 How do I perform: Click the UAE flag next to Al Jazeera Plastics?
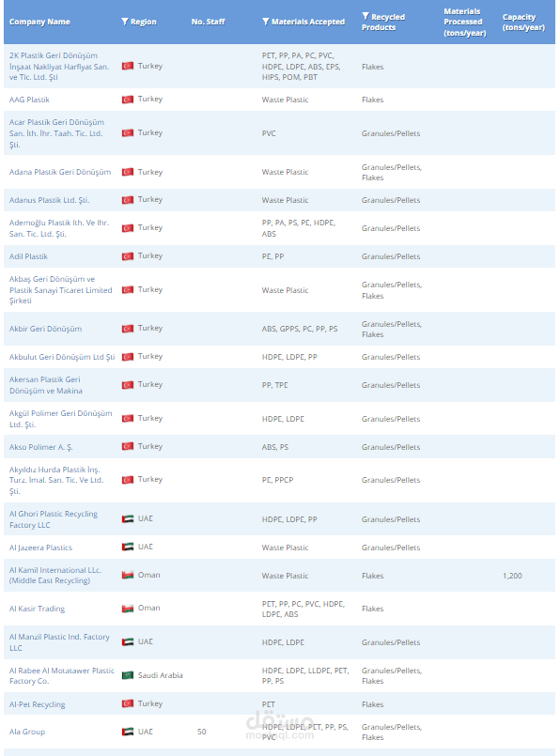pyautogui.click(x=128, y=548)
